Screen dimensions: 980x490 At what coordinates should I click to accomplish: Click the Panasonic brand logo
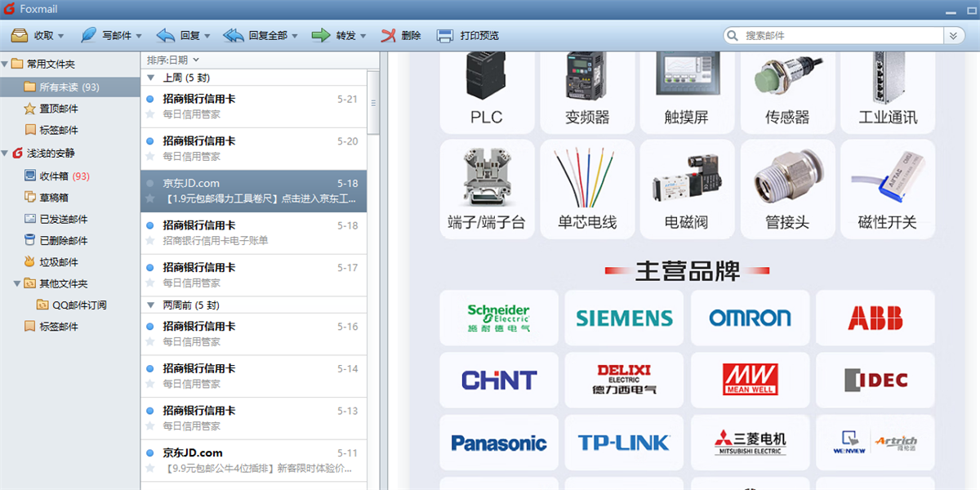tap(499, 443)
